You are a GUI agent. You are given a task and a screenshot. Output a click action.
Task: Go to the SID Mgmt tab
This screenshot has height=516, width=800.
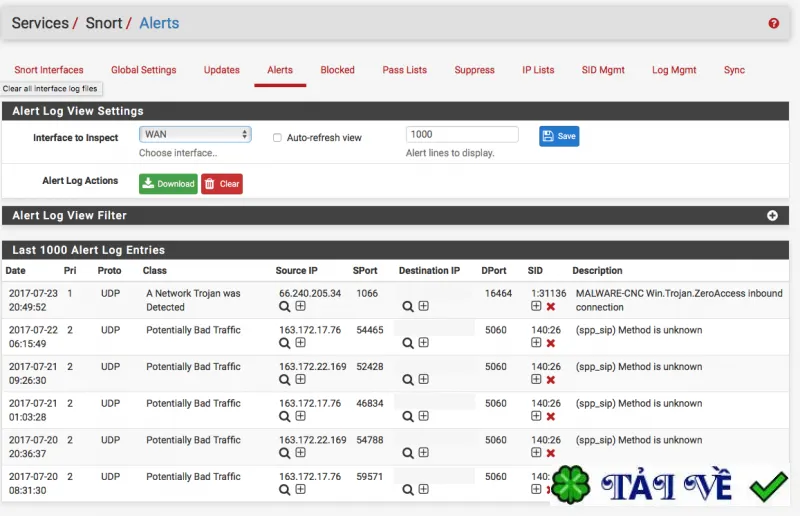pyautogui.click(x=603, y=70)
